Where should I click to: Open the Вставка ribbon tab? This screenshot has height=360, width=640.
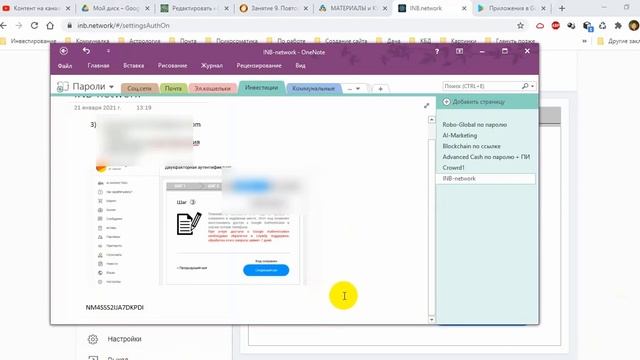133,66
